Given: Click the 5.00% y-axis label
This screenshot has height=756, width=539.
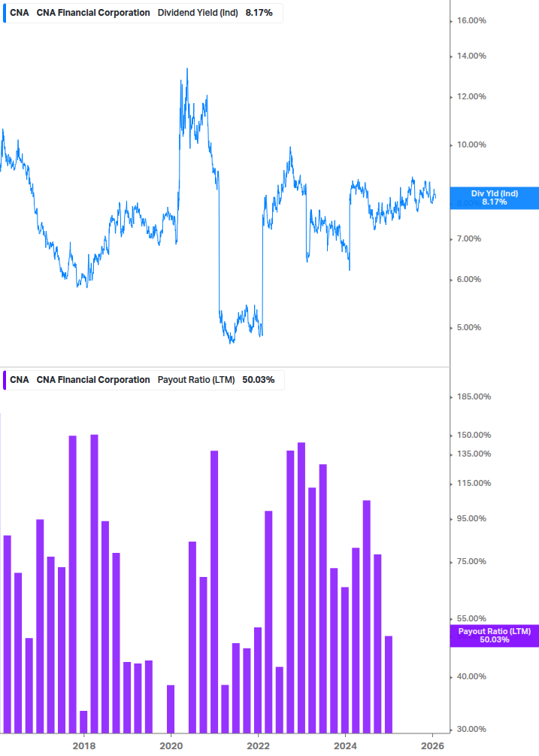Looking at the screenshot, I should 468,327.
